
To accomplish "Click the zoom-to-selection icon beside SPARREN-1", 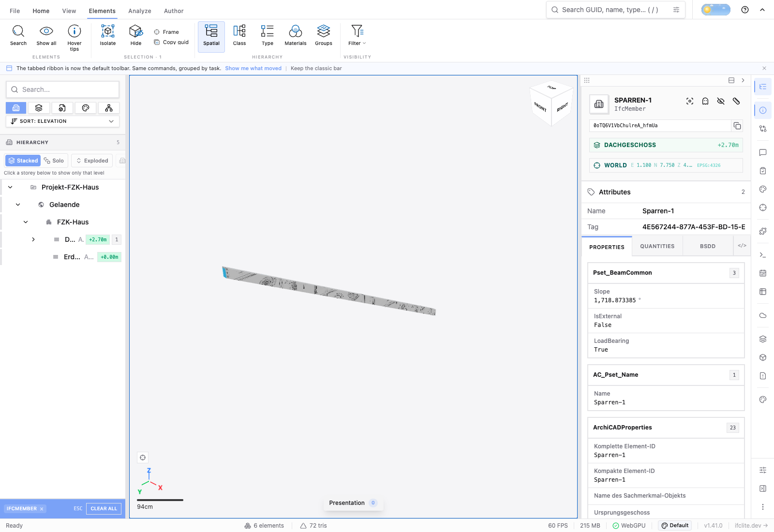I will point(690,101).
